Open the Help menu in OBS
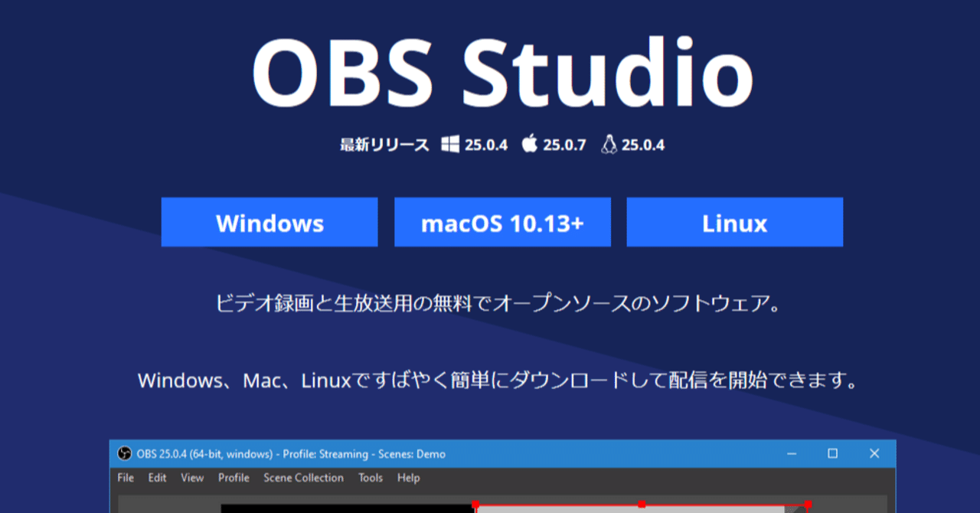Viewport: 980px width, 513px height. tap(408, 478)
